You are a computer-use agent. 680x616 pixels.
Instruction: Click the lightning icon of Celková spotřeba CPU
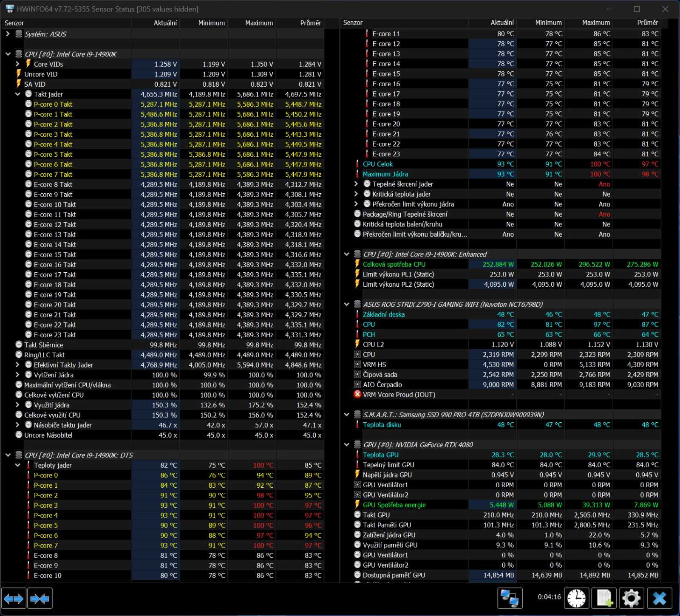[x=357, y=264]
